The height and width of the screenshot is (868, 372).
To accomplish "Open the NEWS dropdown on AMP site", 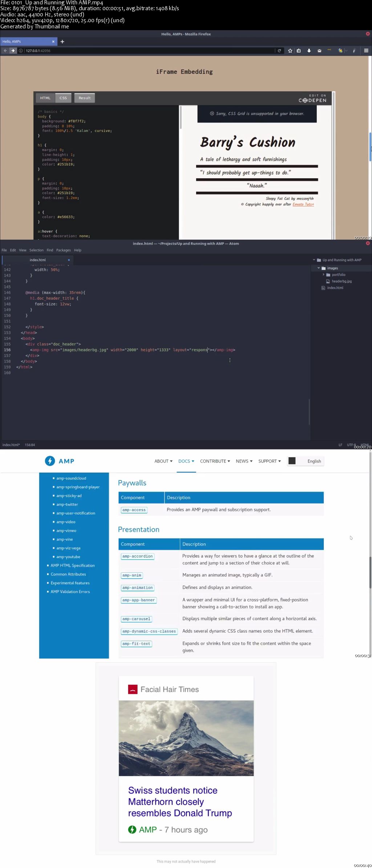I will [x=244, y=461].
